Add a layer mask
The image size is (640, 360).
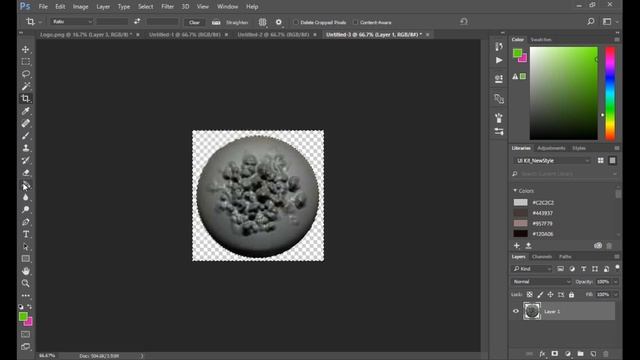pyautogui.click(x=555, y=354)
